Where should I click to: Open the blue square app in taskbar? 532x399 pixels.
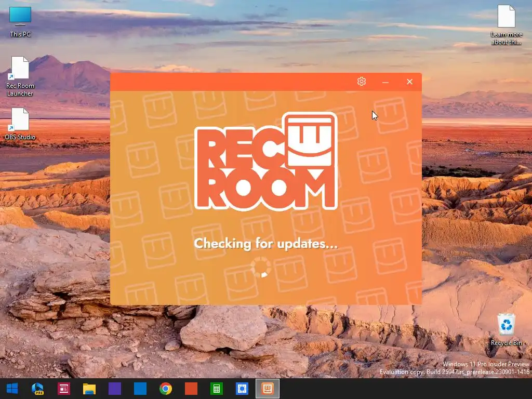pos(140,389)
